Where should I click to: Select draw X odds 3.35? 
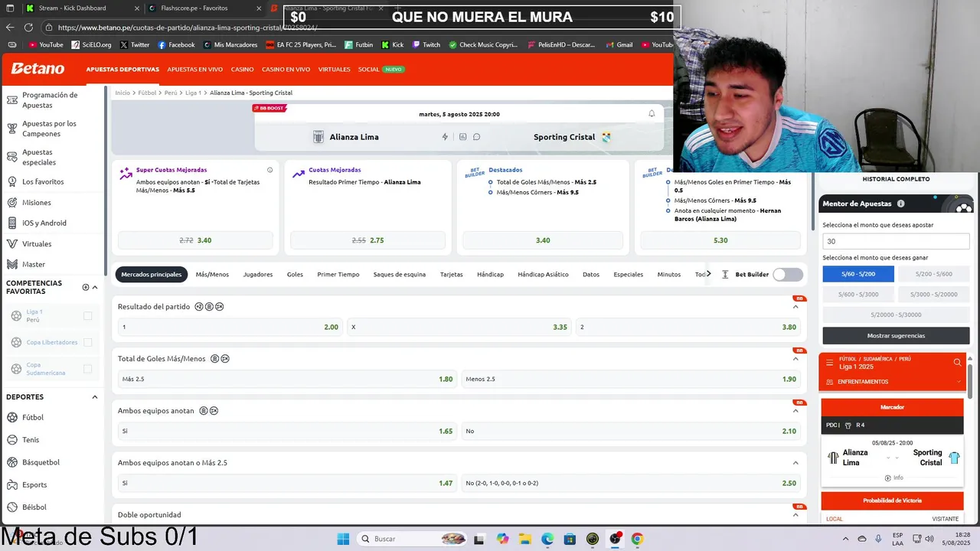click(x=459, y=327)
